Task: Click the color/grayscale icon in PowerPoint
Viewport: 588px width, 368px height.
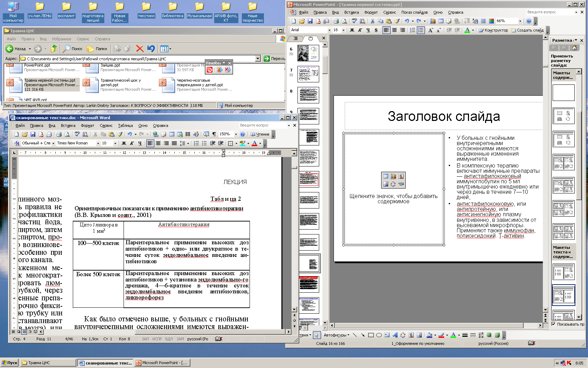Action: [x=491, y=21]
